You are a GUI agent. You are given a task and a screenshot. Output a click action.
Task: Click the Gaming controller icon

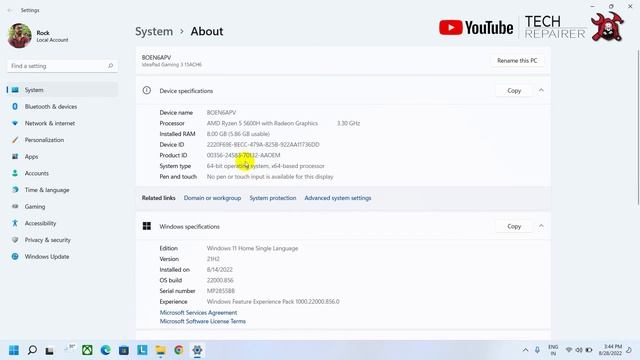coord(15,207)
